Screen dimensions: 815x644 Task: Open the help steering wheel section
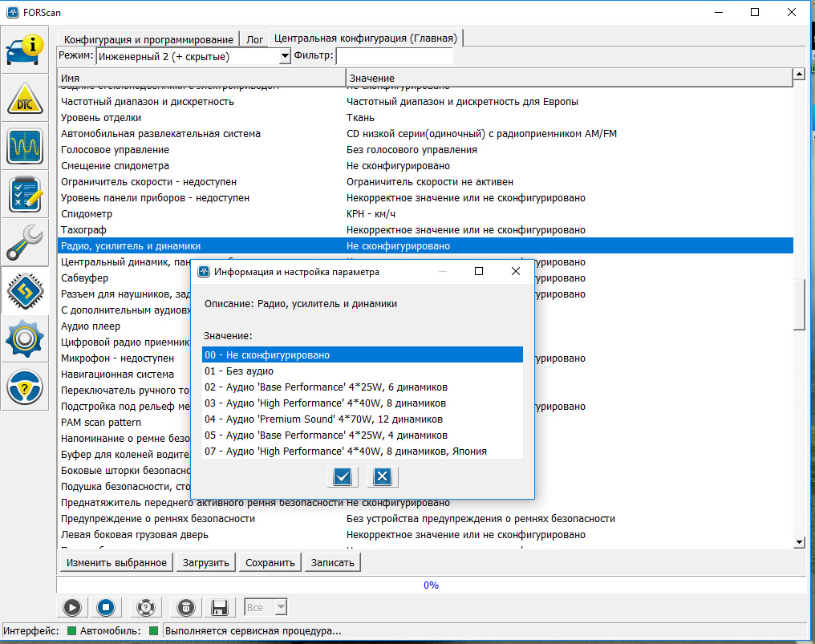coord(24,387)
